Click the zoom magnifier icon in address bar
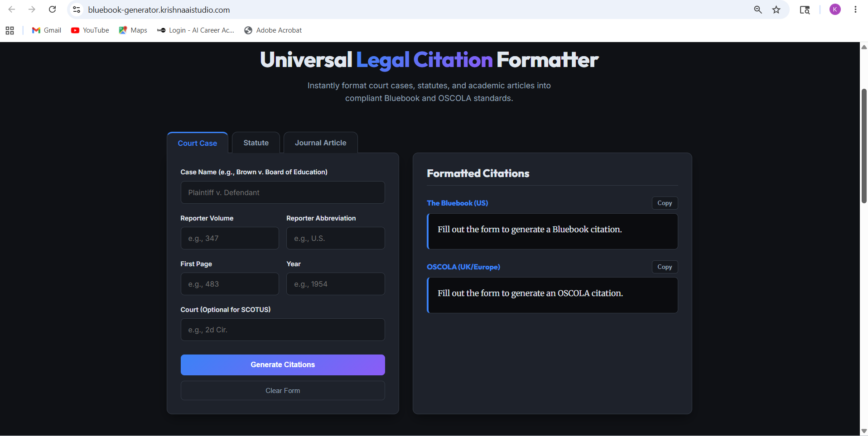Viewport: 868px width, 436px height. point(758,10)
